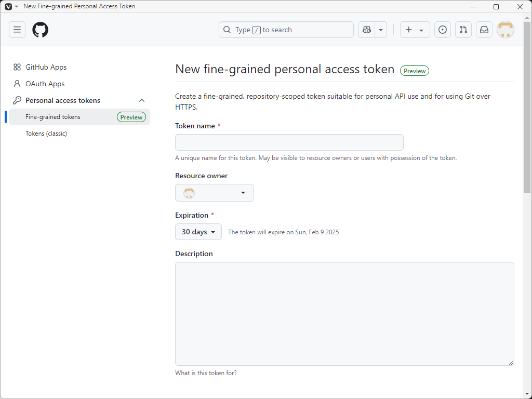Go to Tokens (classic) page

(x=46, y=134)
